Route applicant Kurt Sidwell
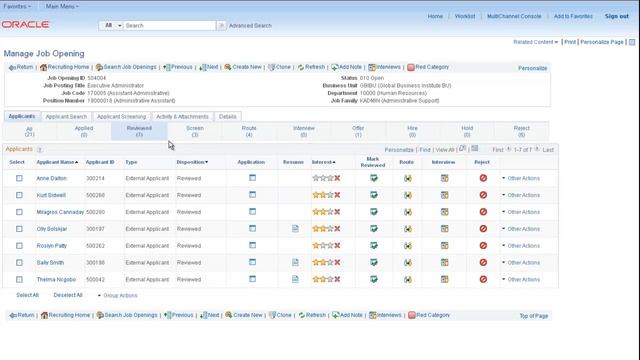The image size is (640, 360). (407, 195)
